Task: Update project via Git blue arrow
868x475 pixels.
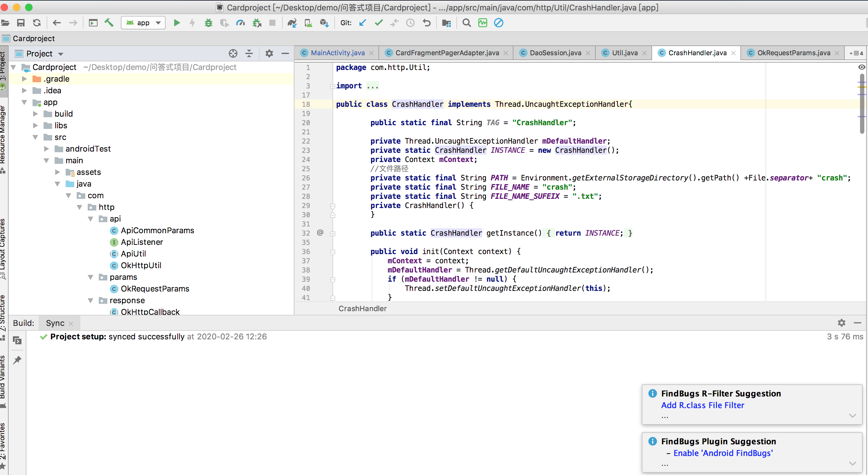Action: click(363, 23)
